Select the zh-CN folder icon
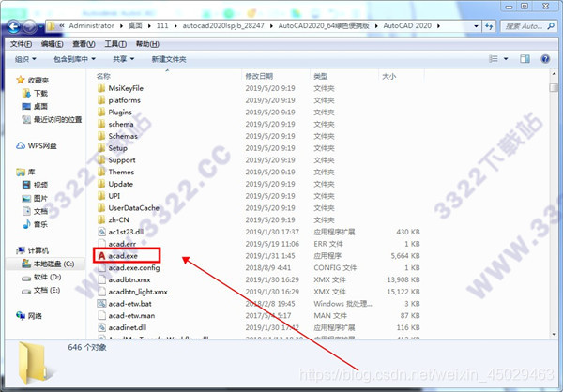This screenshot has height=392, width=563. point(101,219)
